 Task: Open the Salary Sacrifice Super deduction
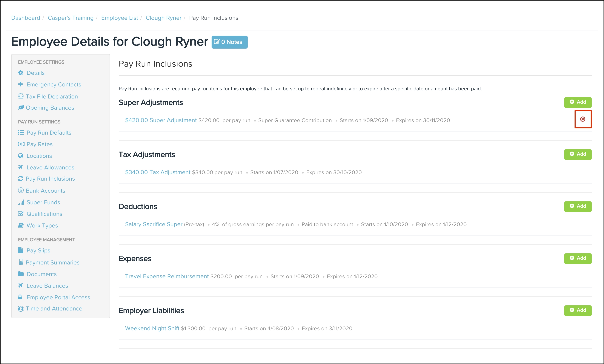154,224
